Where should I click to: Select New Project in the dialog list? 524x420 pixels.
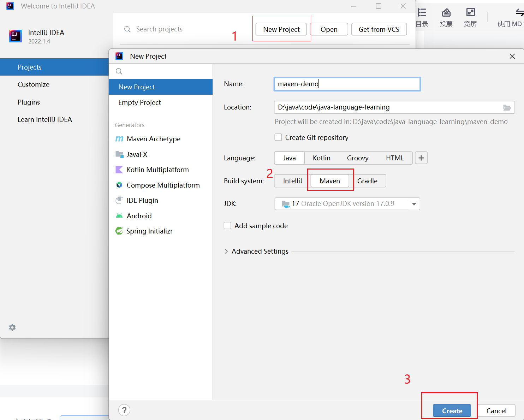161,87
